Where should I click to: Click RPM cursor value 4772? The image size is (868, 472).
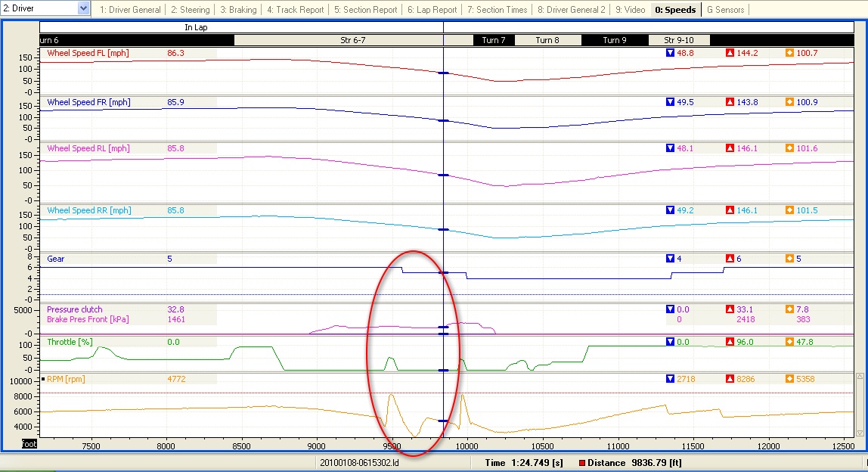pyautogui.click(x=176, y=379)
